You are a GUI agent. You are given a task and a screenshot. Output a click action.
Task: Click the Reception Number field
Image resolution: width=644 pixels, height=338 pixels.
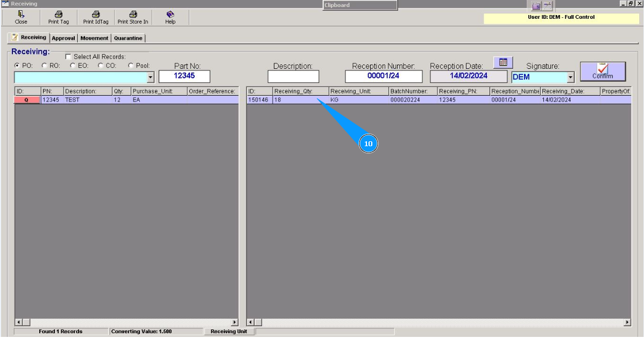[x=384, y=76]
